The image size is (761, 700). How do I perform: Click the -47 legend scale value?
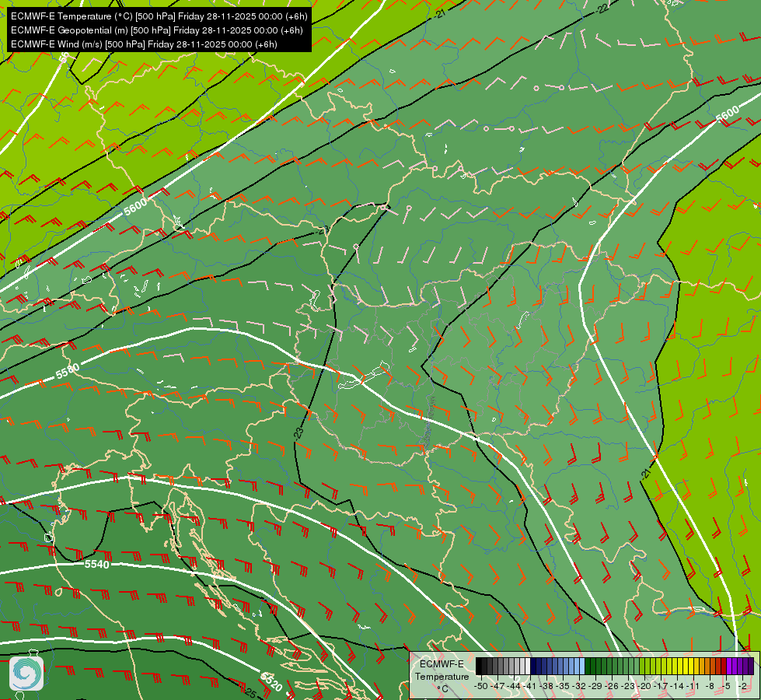tap(497, 686)
